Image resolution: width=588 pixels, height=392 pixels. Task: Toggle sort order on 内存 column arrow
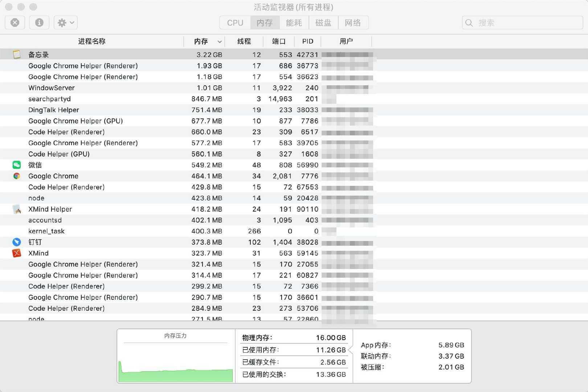pyautogui.click(x=219, y=41)
